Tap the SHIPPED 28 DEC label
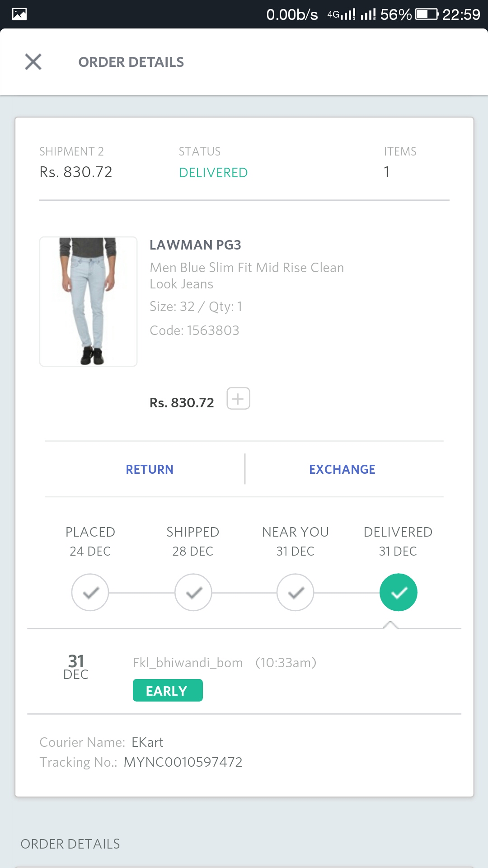This screenshot has width=488, height=868. point(193,541)
